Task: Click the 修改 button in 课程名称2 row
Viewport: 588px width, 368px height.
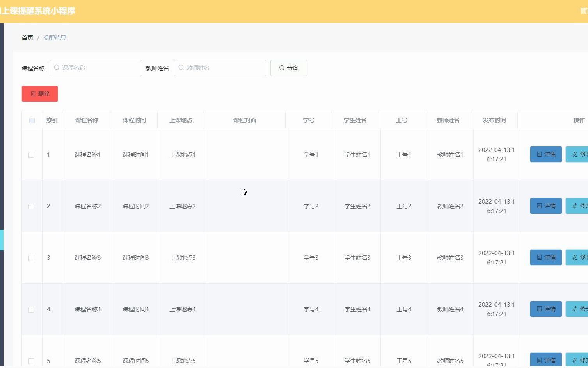Action: (577, 206)
